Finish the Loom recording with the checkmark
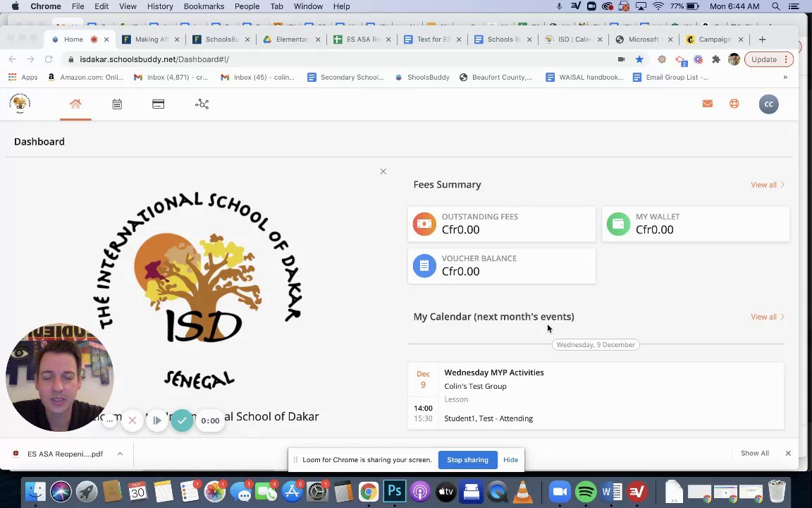812x508 pixels. click(x=182, y=421)
